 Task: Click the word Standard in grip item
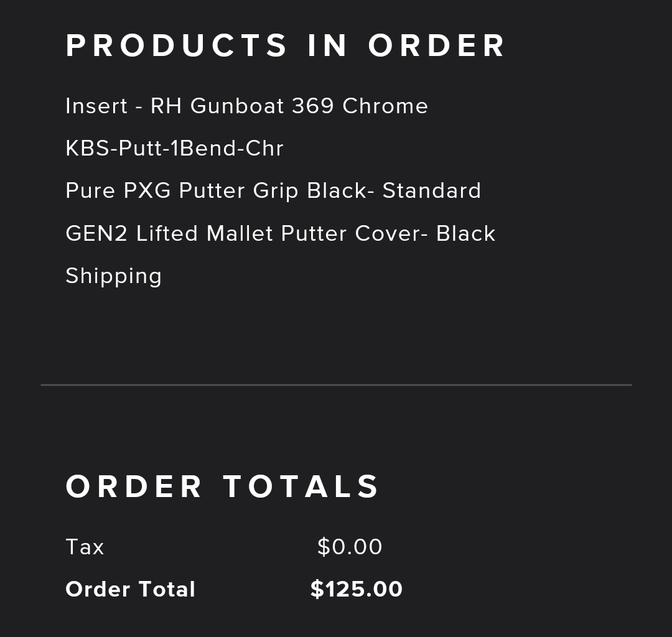[431, 190]
